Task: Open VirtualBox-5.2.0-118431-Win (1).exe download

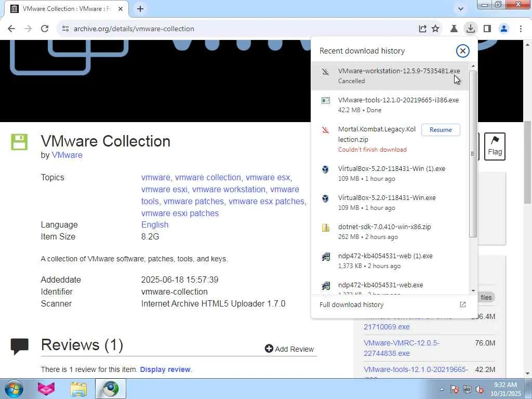Action: 390,174
